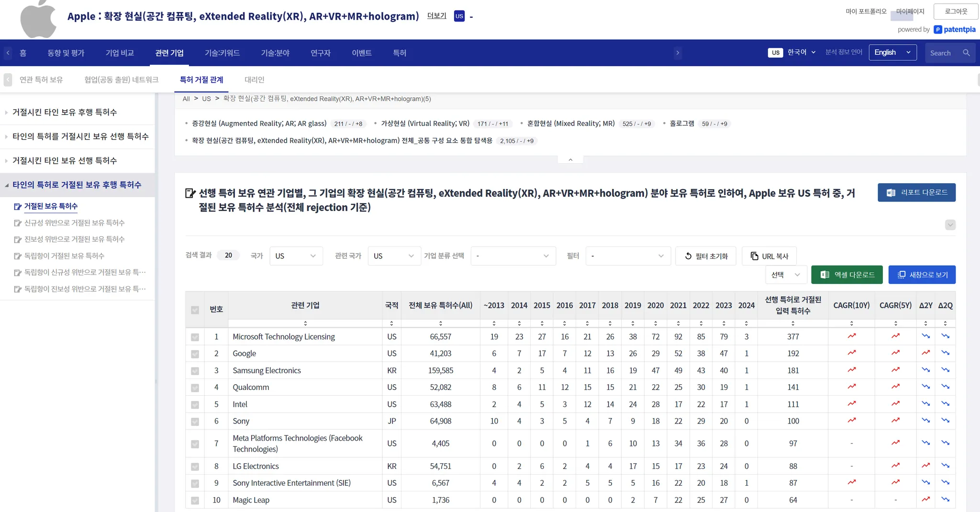Select 신규성 위반으로 거절된 보유 특허수 item

[74, 223]
